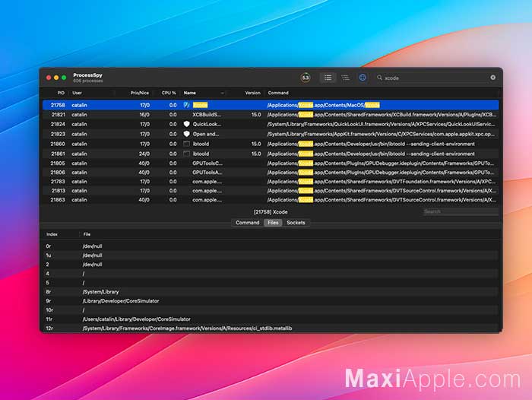Close the ProcessSpy window

[x=49, y=78]
